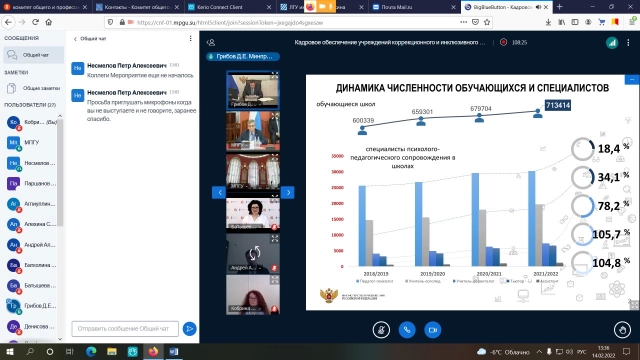Make the presentation fullscreen with the corner icon
The image size is (640, 360).
coord(634,304)
